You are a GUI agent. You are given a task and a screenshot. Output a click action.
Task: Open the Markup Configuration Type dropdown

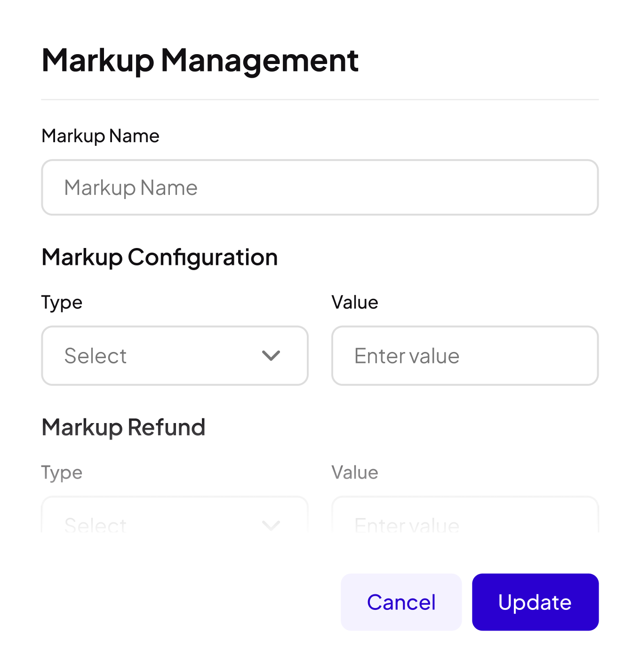coord(175,356)
